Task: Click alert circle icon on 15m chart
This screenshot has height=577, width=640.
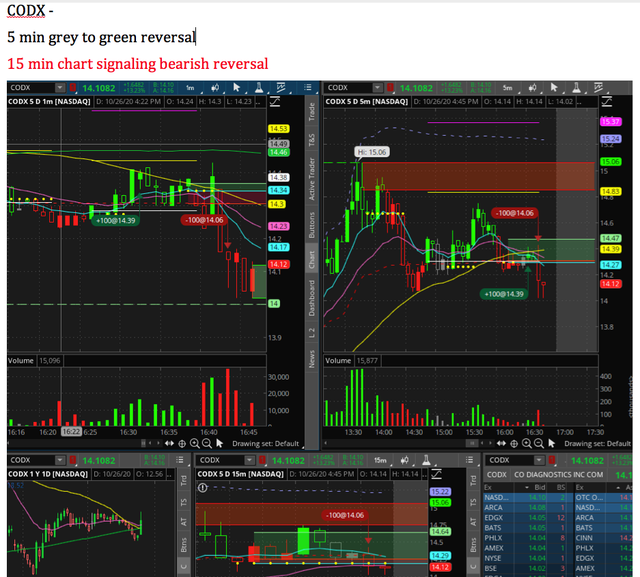Action: pos(202,488)
